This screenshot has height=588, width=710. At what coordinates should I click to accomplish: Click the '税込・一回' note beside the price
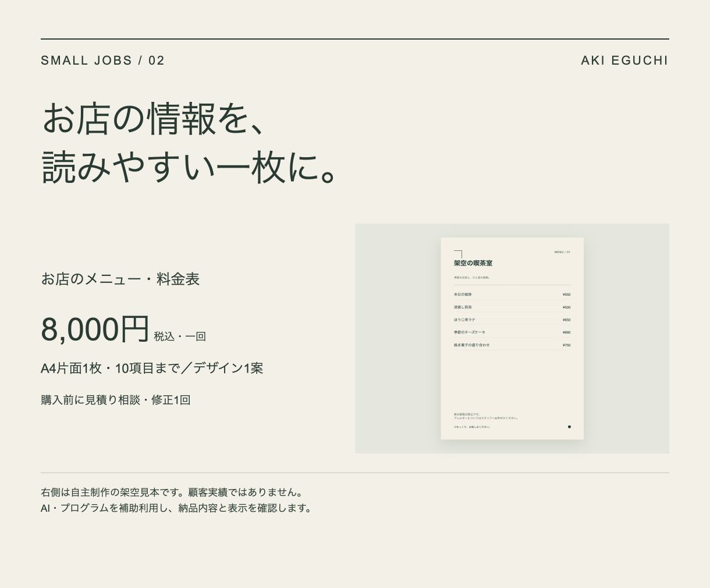180,336
